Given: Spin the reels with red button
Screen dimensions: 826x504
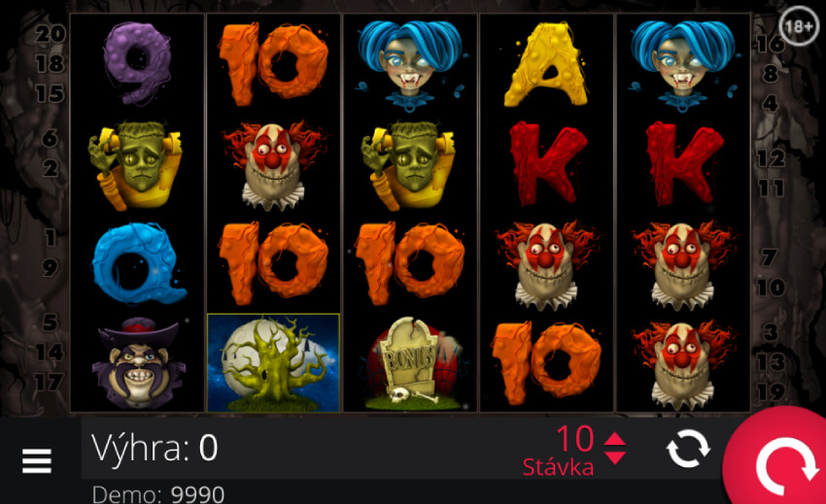Looking at the screenshot, I should coord(778,458).
